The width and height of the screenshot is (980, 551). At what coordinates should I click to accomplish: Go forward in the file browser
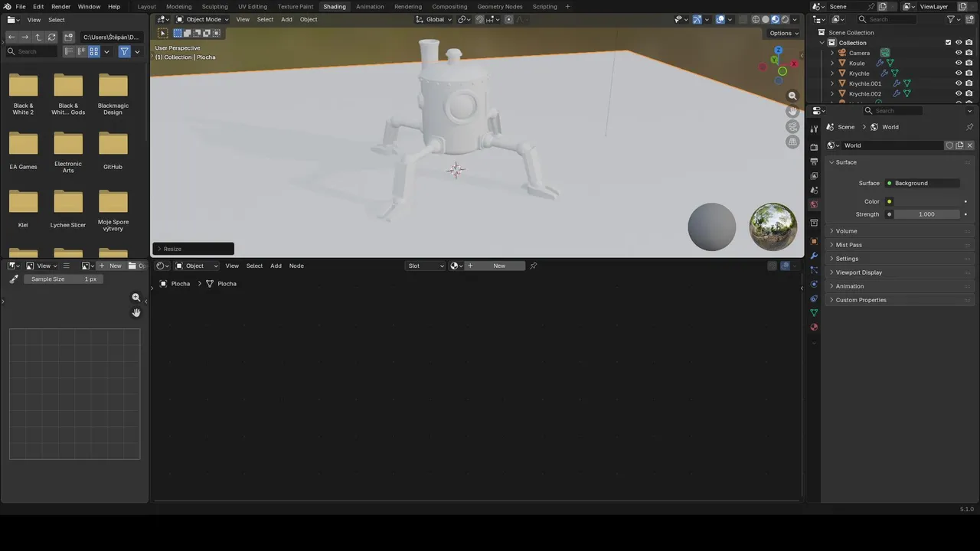point(24,37)
